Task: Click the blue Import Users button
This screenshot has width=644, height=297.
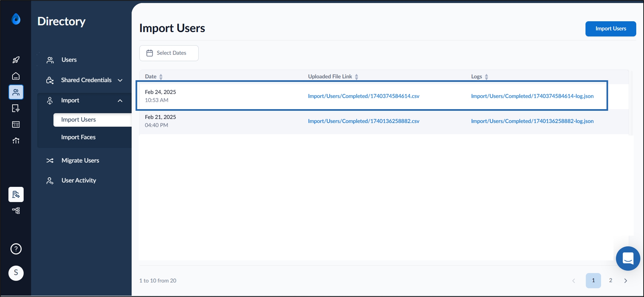Action: pos(610,29)
